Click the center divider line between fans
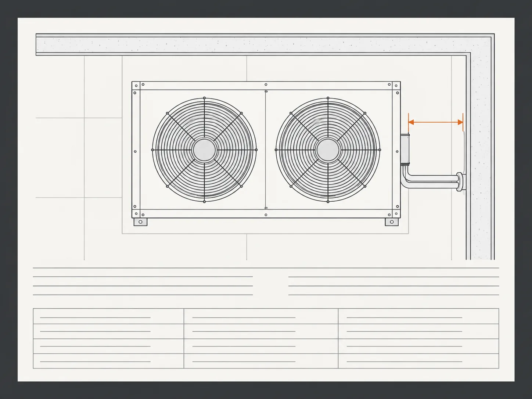This screenshot has height=399, width=532. coord(266,150)
